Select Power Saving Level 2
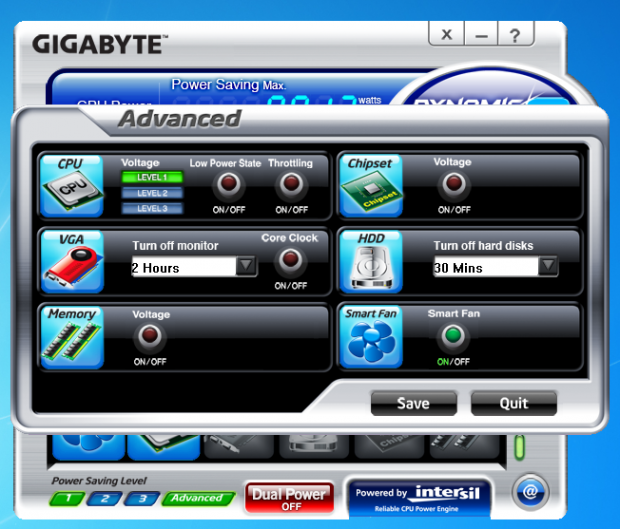This screenshot has width=620, height=529. pos(105,499)
